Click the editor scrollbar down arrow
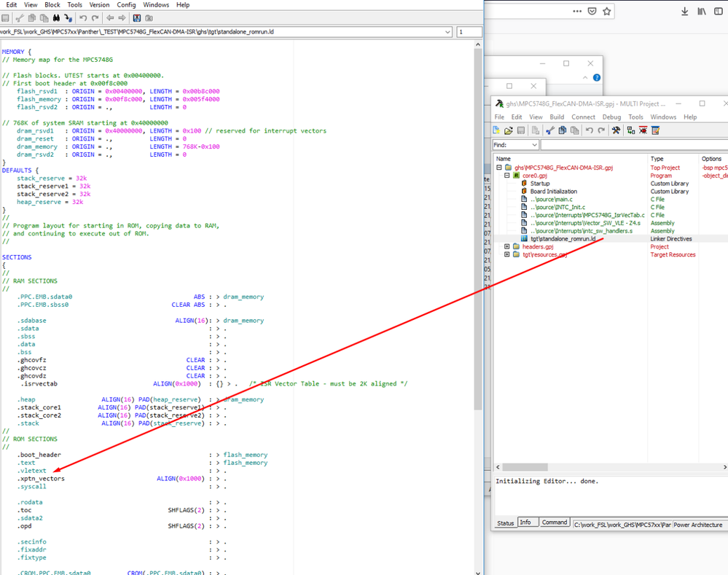 478,571
